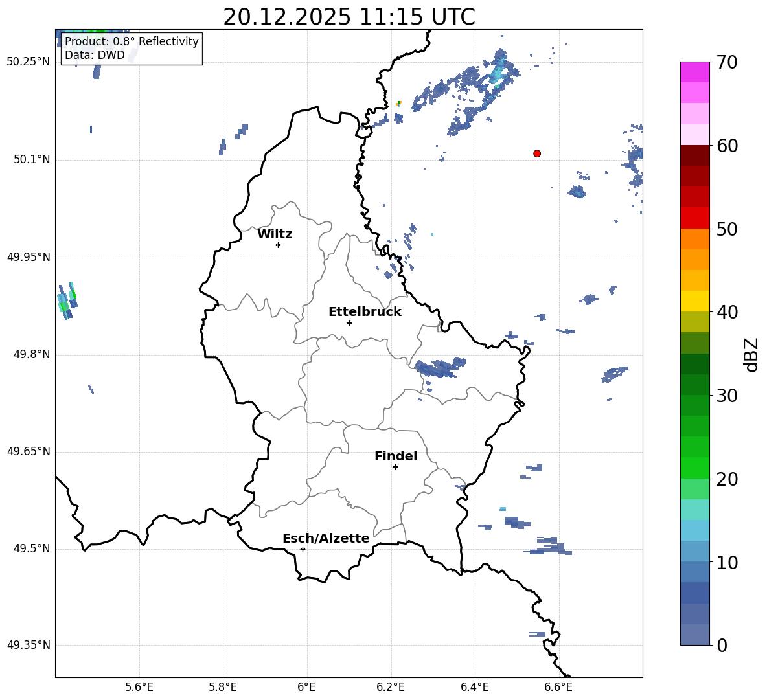The image size is (767, 700).
Task: Click the green-cyan echo cluster at left map edge
Action: pyautogui.click(x=67, y=300)
